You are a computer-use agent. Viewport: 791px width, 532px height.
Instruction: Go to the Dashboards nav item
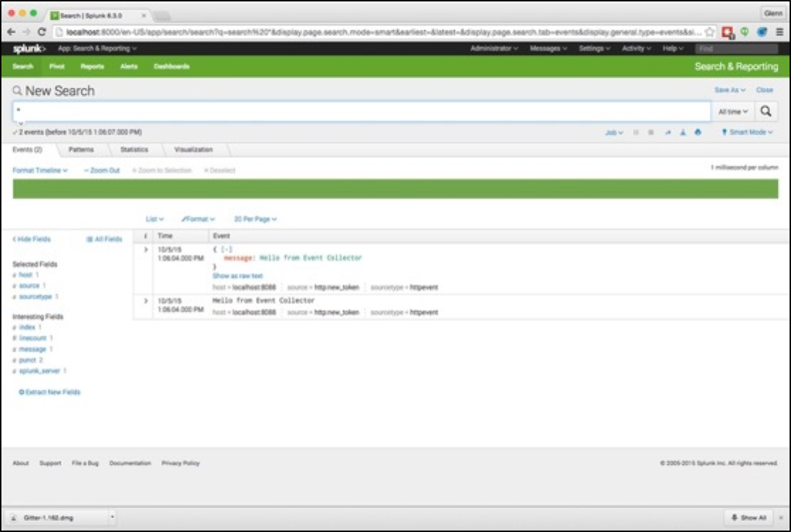(x=172, y=66)
